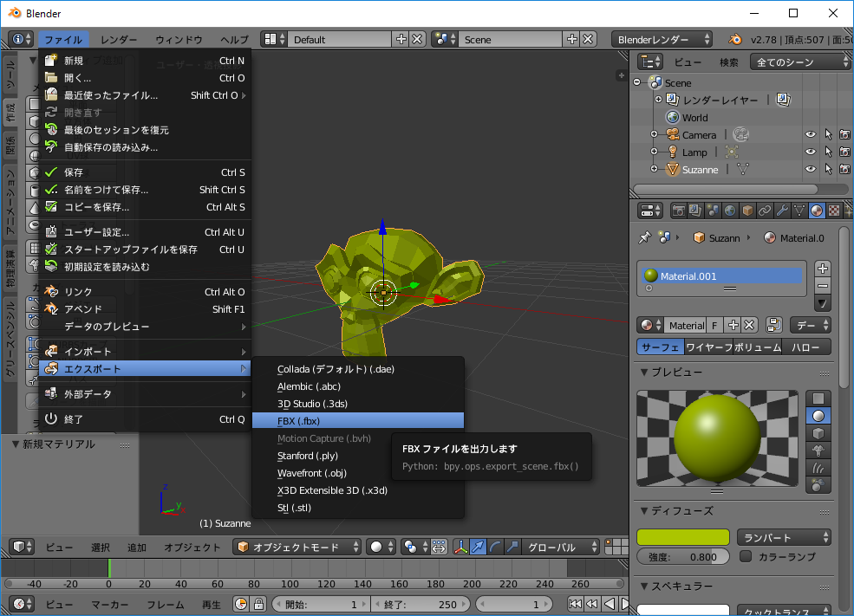Screen dimensions: 854x616
Task: Remove material slot with minus button
Action: [823, 286]
